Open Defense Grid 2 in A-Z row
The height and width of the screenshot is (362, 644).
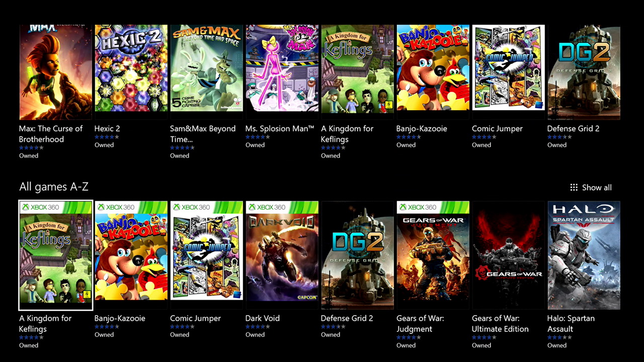click(357, 255)
